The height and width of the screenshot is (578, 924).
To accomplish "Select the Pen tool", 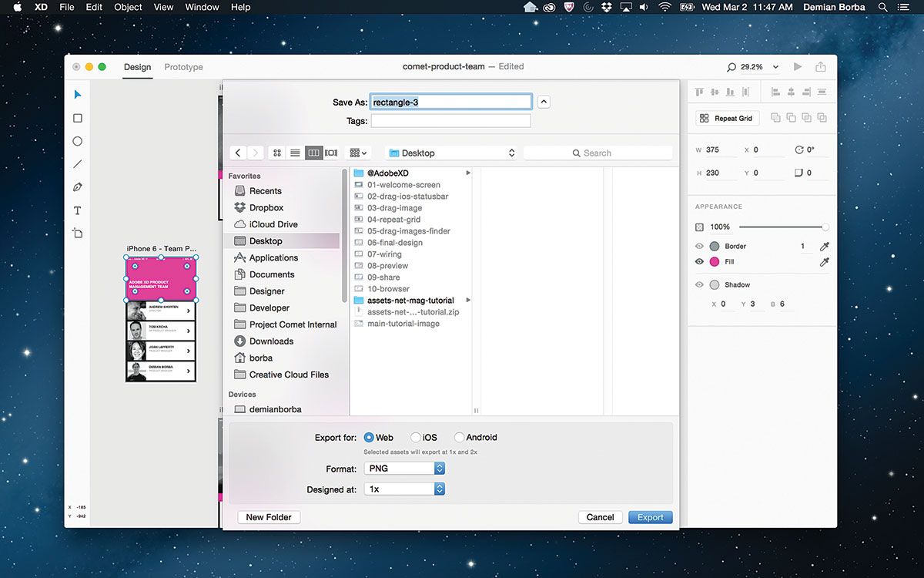I will tap(77, 187).
